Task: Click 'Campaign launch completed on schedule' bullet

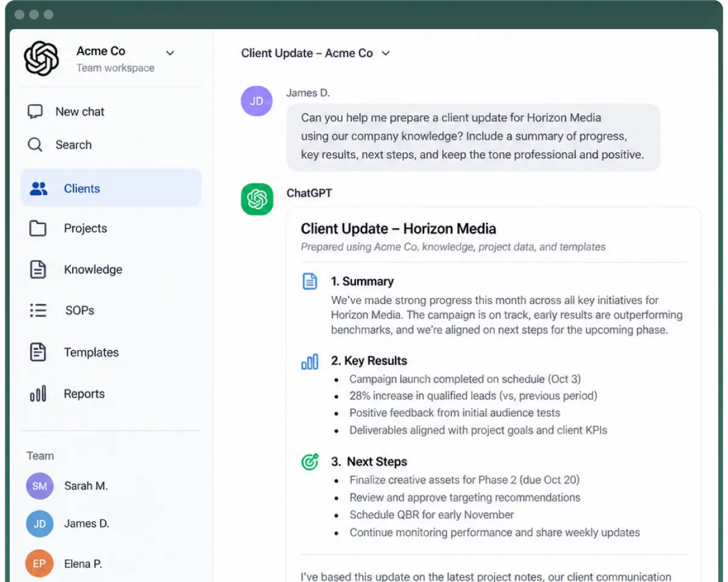Action: coord(465,379)
